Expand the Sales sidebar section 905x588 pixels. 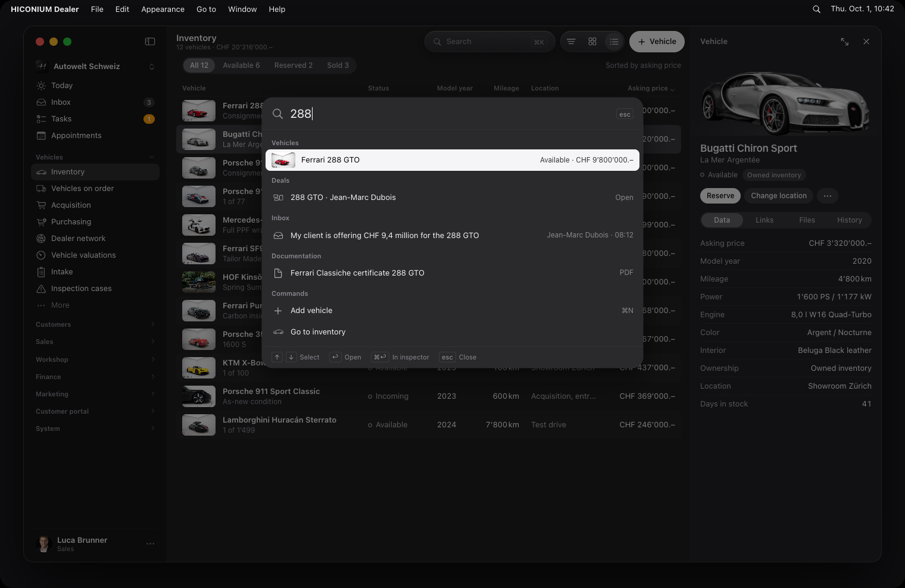95,342
